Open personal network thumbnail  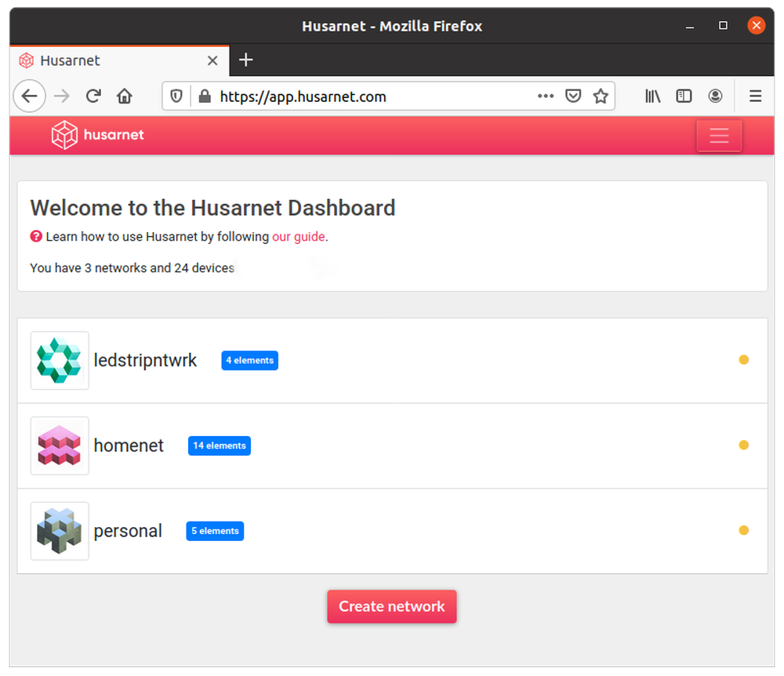click(60, 531)
